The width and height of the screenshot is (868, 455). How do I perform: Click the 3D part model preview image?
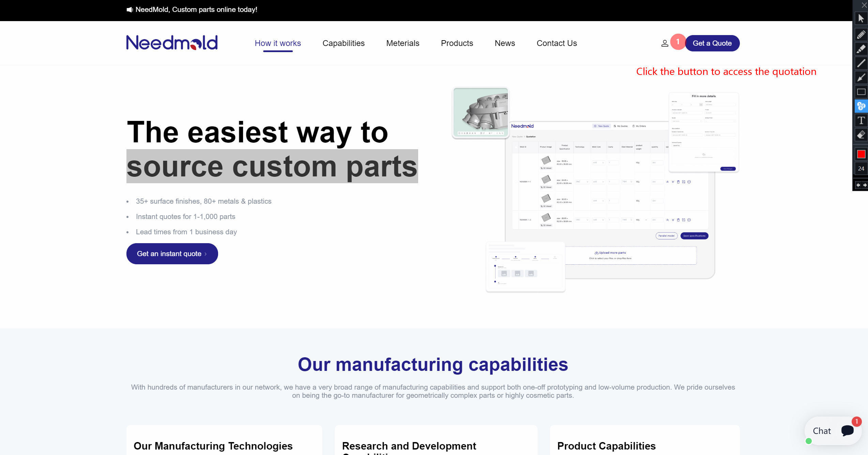[481, 113]
